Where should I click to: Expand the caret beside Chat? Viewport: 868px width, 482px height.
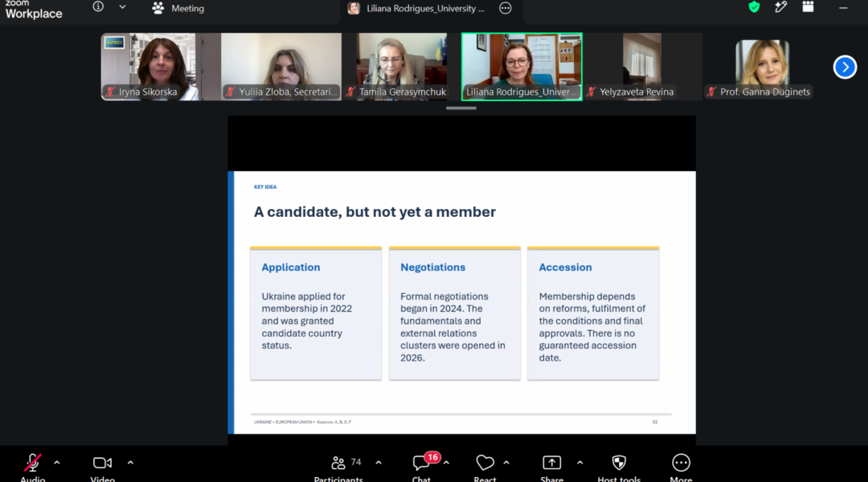coord(446,463)
